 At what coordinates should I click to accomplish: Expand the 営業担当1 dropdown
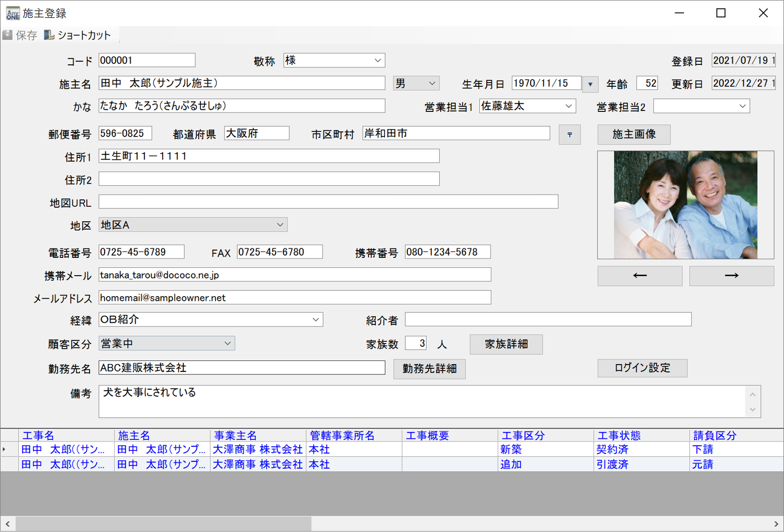pyautogui.click(x=568, y=106)
